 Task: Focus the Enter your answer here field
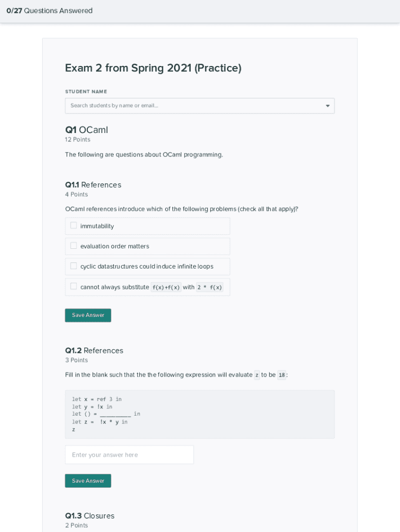tap(129, 455)
